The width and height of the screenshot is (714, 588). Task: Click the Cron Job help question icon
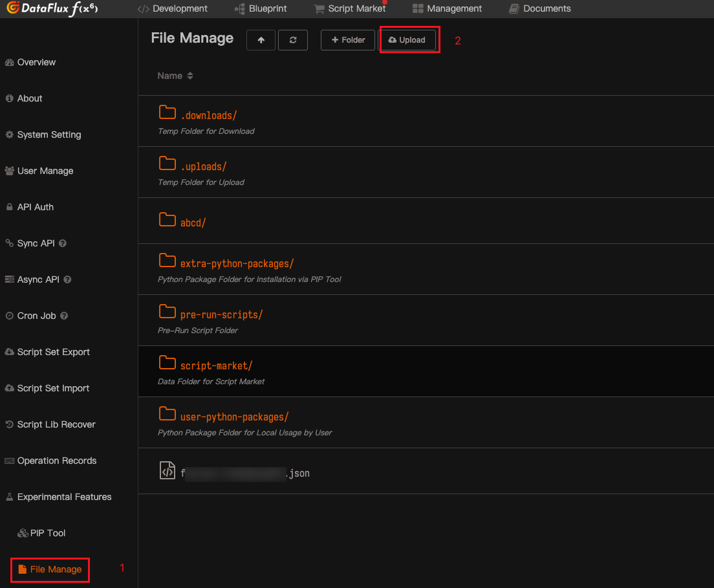point(64,316)
